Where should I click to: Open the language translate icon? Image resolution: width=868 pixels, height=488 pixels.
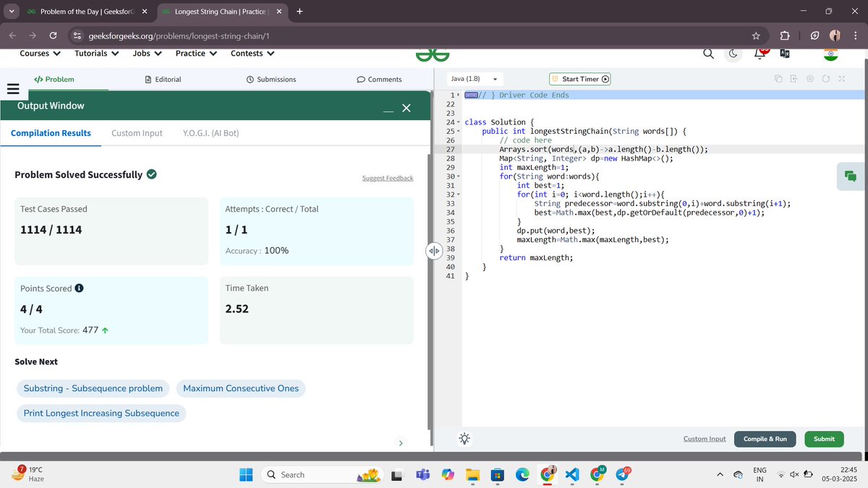(785, 53)
